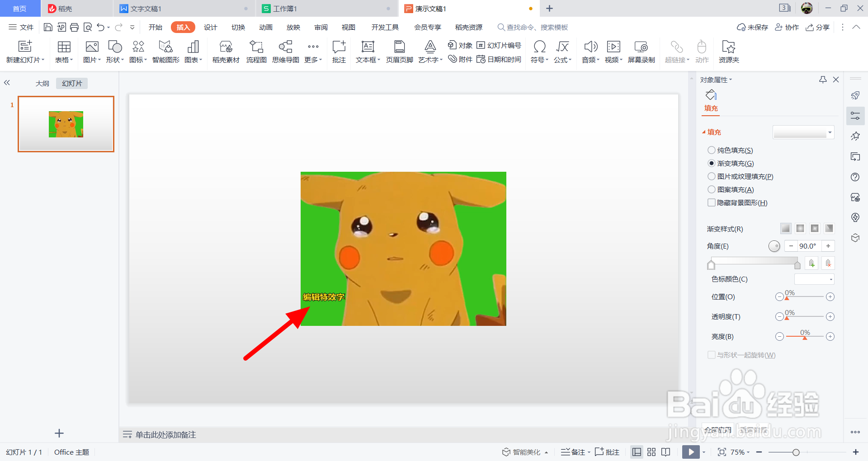Switch to reading view icon
The image size is (868, 461).
[665, 452]
